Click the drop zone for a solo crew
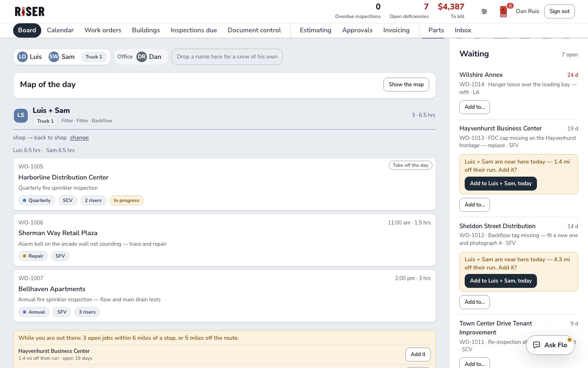The height and width of the screenshot is (368, 588). click(227, 57)
